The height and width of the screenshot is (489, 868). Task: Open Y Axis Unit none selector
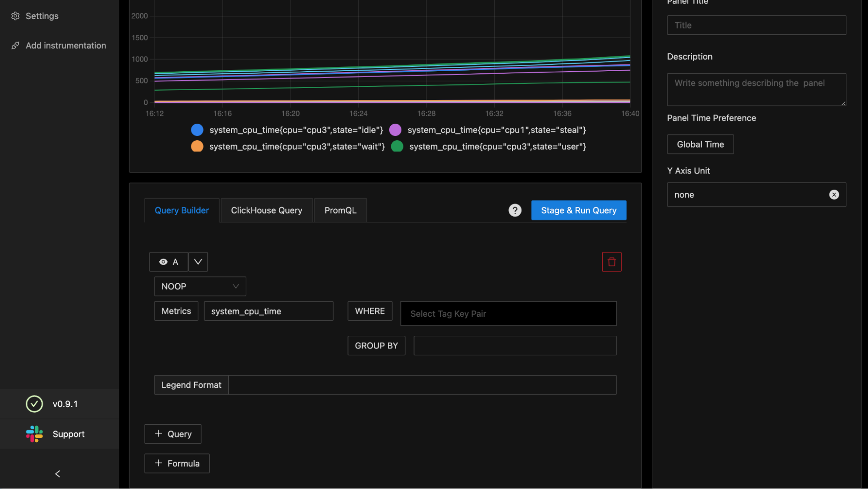click(756, 195)
